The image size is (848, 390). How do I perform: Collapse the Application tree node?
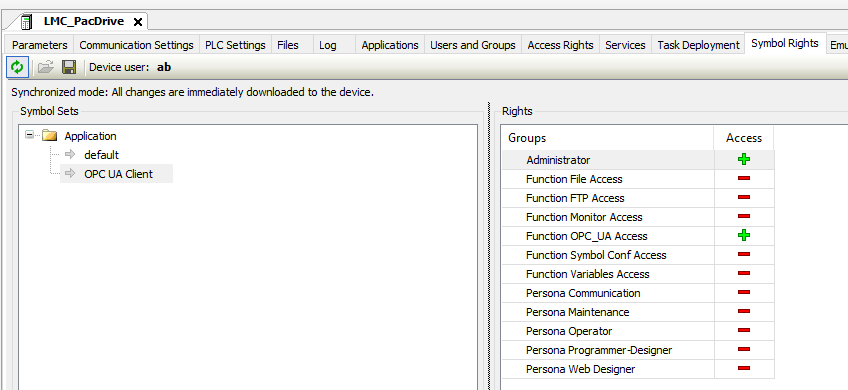click(30, 135)
